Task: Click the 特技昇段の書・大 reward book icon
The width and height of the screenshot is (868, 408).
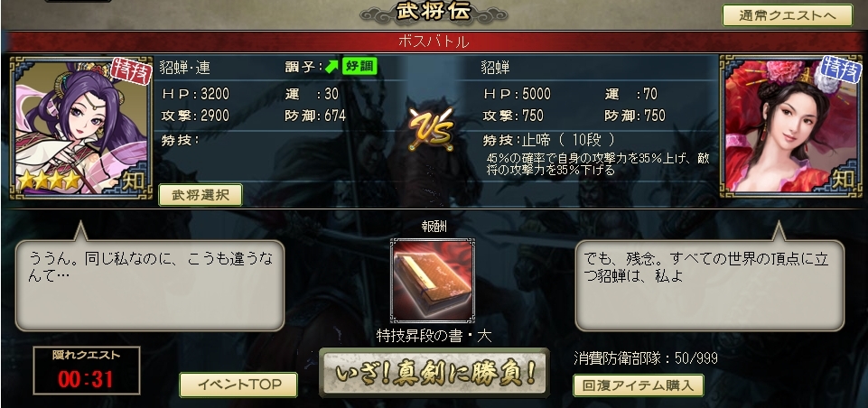Action: [x=433, y=281]
